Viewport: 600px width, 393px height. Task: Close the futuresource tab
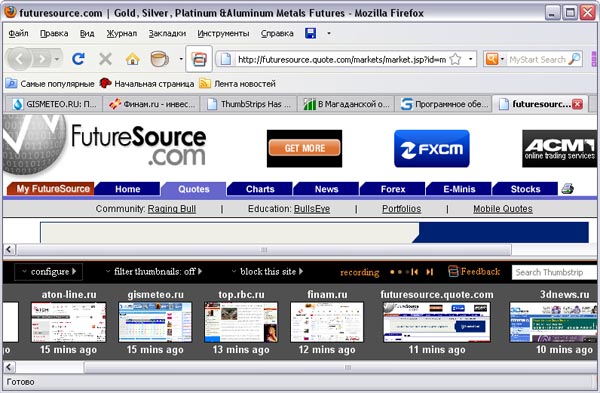click(x=577, y=104)
